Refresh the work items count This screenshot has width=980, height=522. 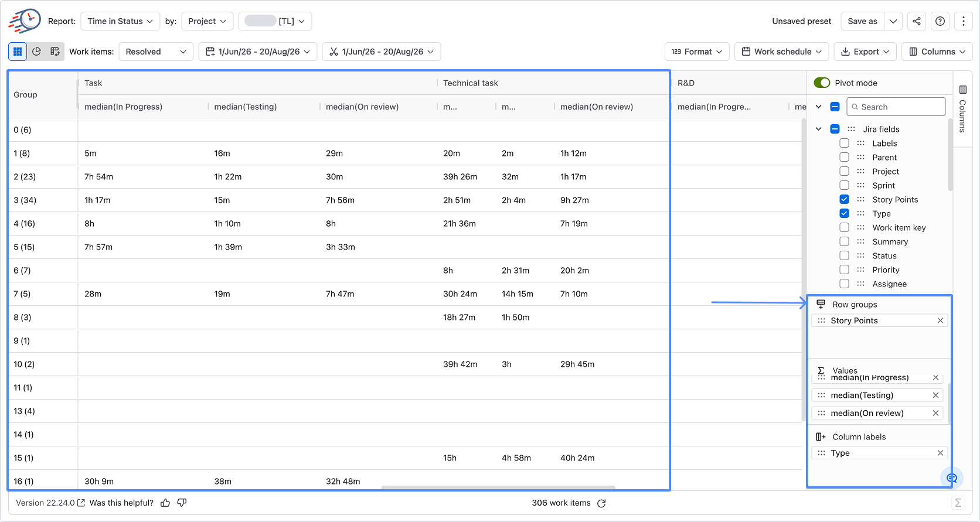[601, 503]
